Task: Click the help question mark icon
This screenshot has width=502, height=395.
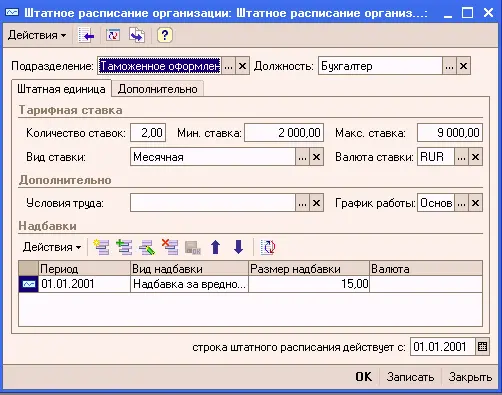Action: point(164,35)
